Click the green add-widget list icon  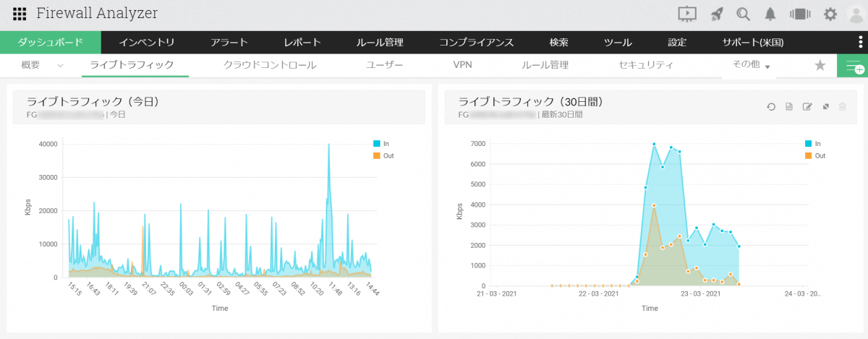click(853, 65)
